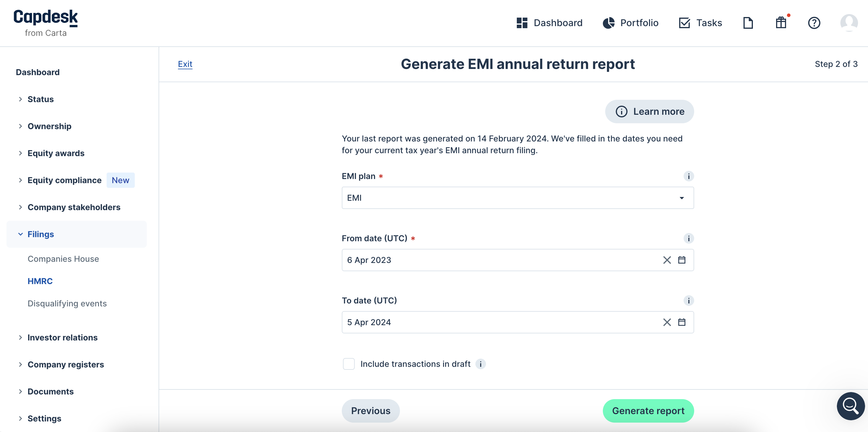Viewport: 868px width, 432px height.
Task: Click the search magnifier icon bottom right
Action: pyautogui.click(x=850, y=406)
